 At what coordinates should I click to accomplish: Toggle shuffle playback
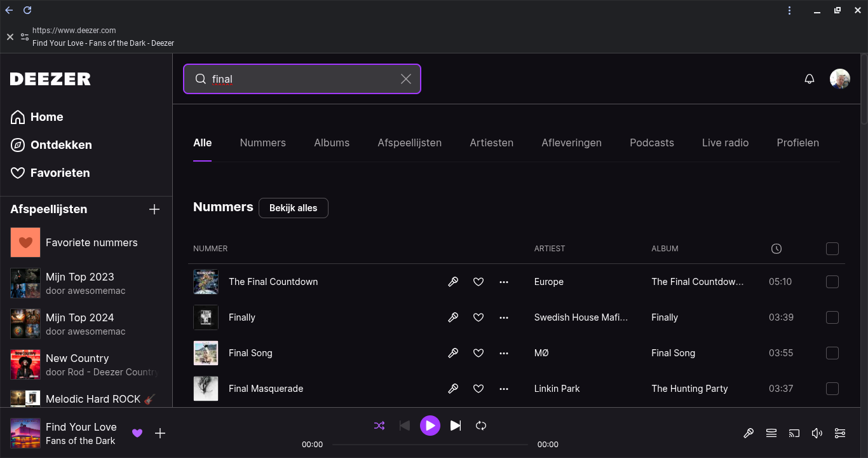pyautogui.click(x=379, y=426)
